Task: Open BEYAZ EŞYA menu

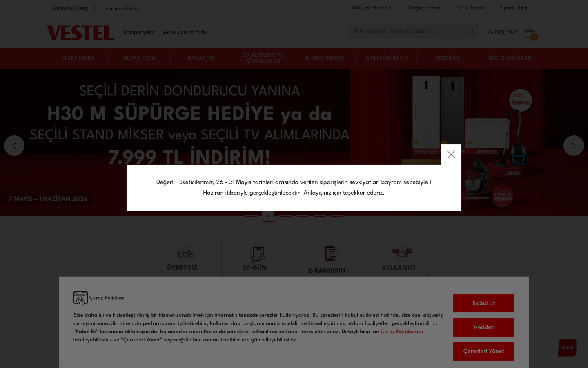Action: (x=139, y=58)
